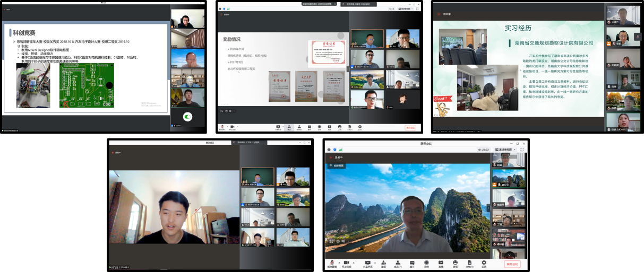Viewport: 644px width, 272px height.
Task: Select top participant thumbnail in 科创竞赛 slide window
Action: tap(188, 19)
